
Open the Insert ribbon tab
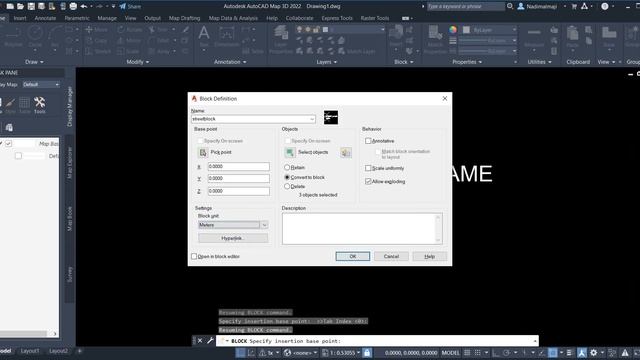click(x=20, y=18)
